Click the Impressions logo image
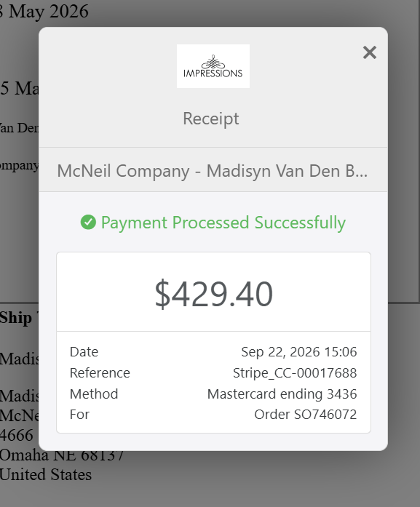 213,66
